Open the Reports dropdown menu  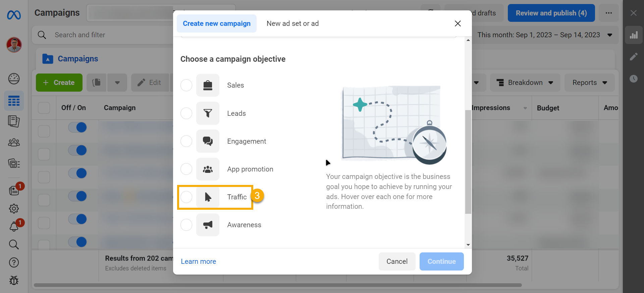[x=589, y=83]
